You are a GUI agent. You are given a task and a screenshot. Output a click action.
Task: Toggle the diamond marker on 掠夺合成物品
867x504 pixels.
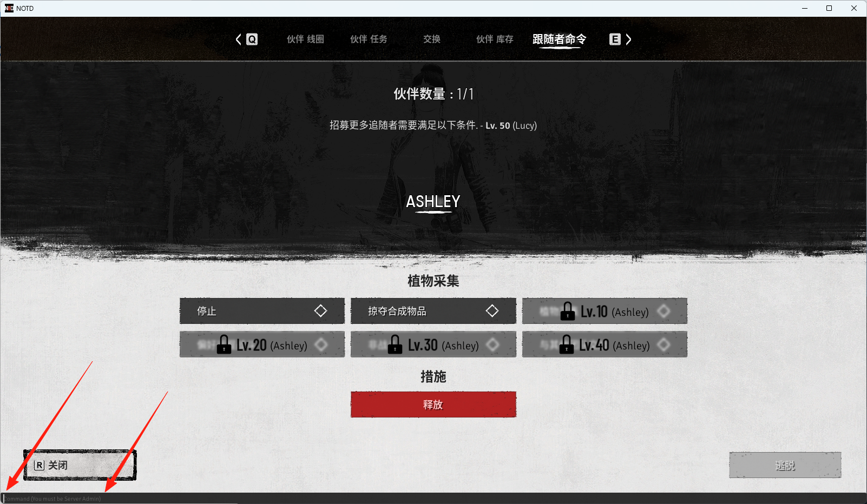click(492, 311)
